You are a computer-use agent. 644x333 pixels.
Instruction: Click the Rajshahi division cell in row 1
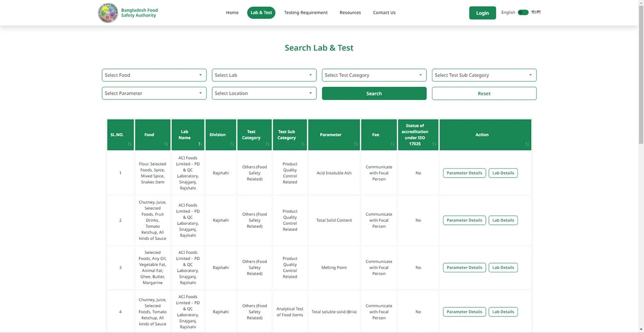pyautogui.click(x=221, y=173)
